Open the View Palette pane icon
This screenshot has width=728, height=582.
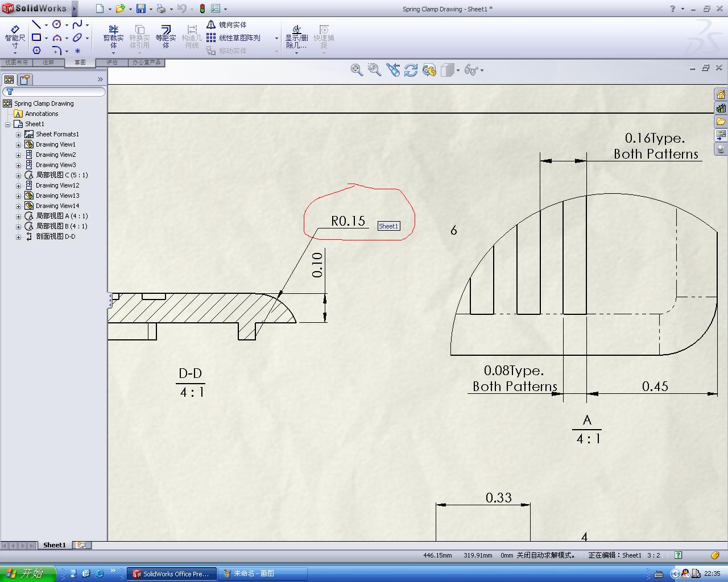point(721,135)
